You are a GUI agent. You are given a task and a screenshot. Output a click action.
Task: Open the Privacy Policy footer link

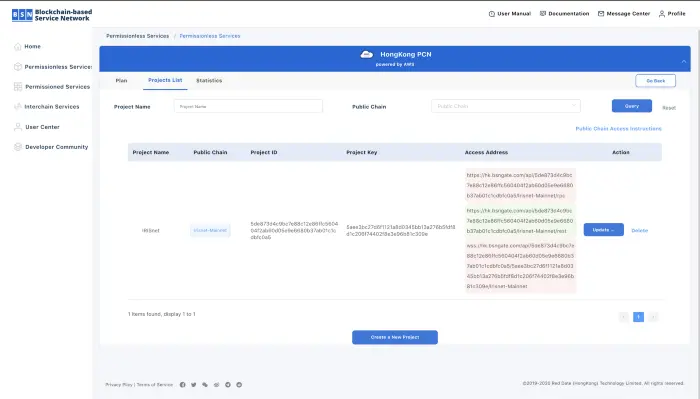pos(119,385)
